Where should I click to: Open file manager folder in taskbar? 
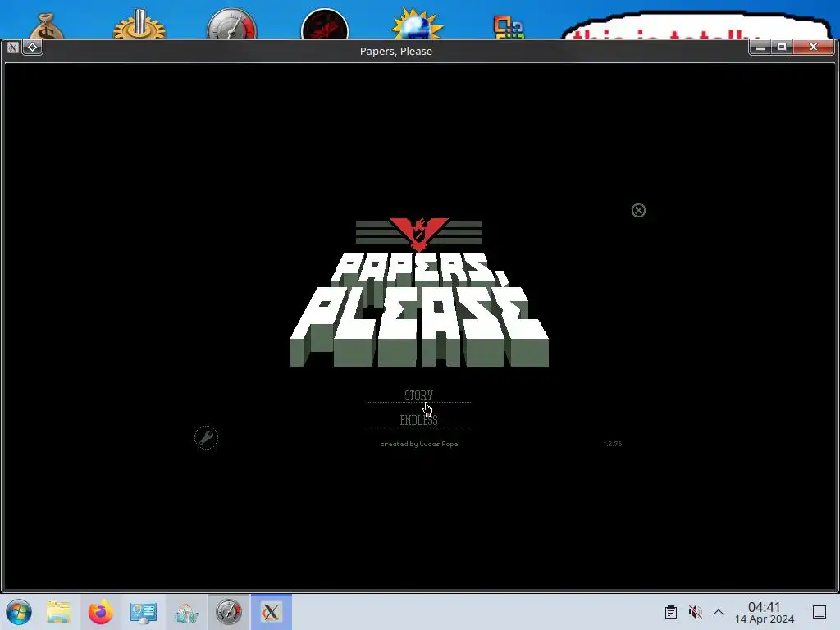pyautogui.click(x=58, y=612)
